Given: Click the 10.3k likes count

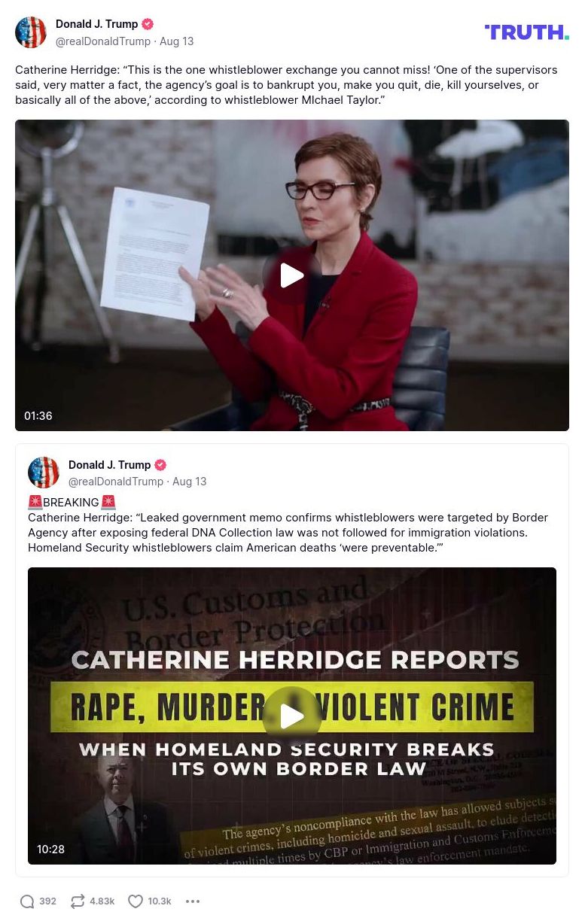Looking at the screenshot, I should pyautogui.click(x=160, y=901).
